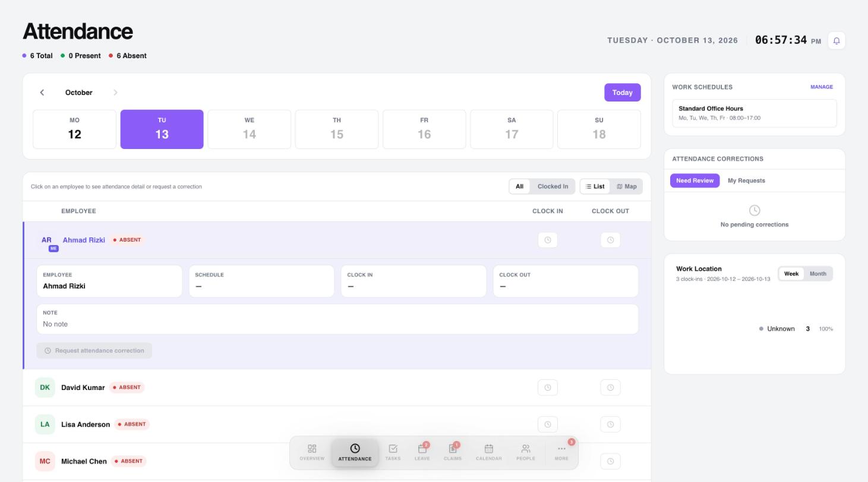
Task: Click the Note field 'No note'
Action: pyautogui.click(x=337, y=319)
